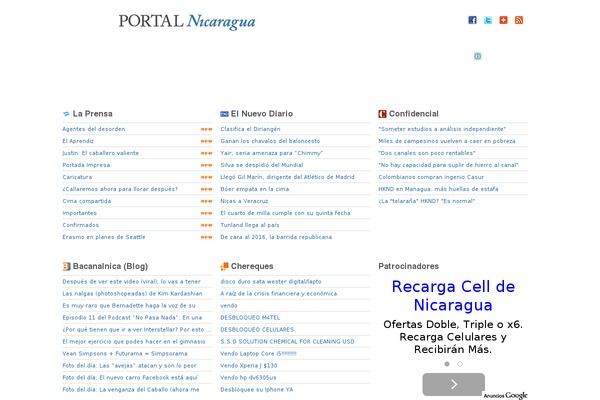Open the Chereques heading
The height and width of the screenshot is (400, 600).
pyautogui.click(x=252, y=266)
